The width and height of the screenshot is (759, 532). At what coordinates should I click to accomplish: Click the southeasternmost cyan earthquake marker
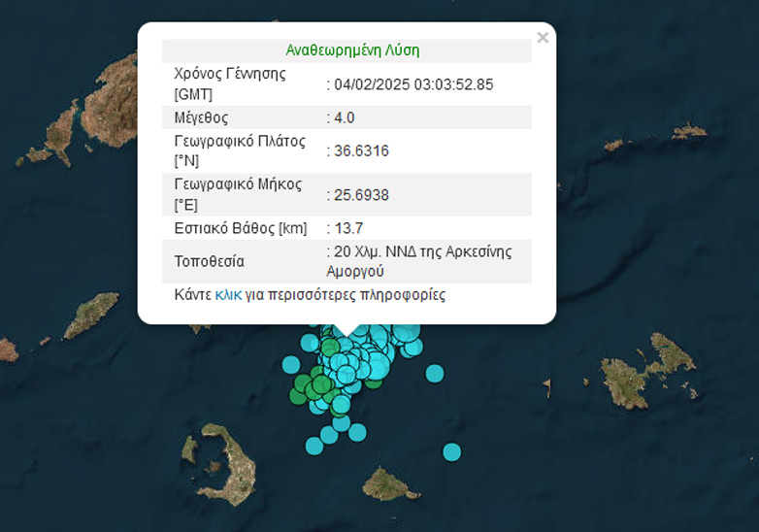pyautogui.click(x=452, y=451)
